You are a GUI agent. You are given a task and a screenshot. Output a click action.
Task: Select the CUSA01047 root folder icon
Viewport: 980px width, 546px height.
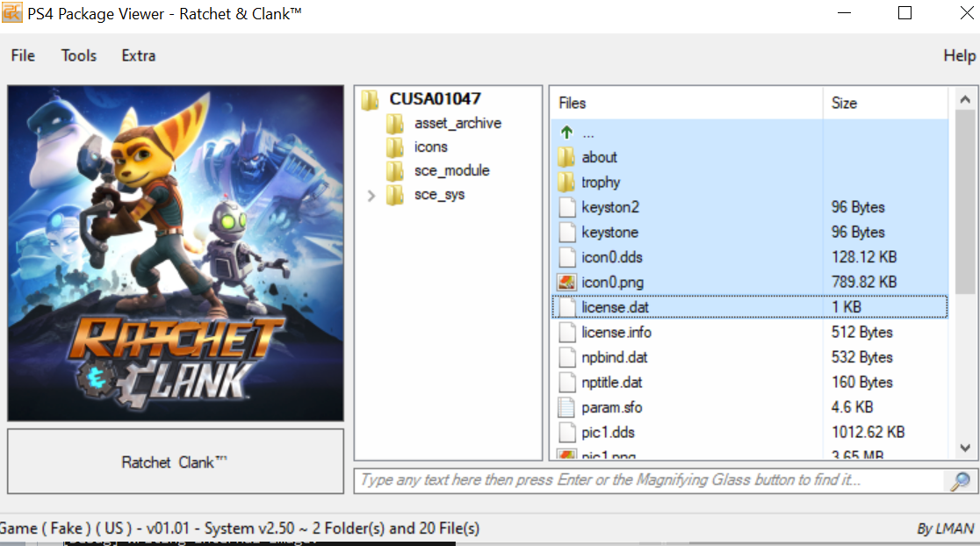point(371,99)
